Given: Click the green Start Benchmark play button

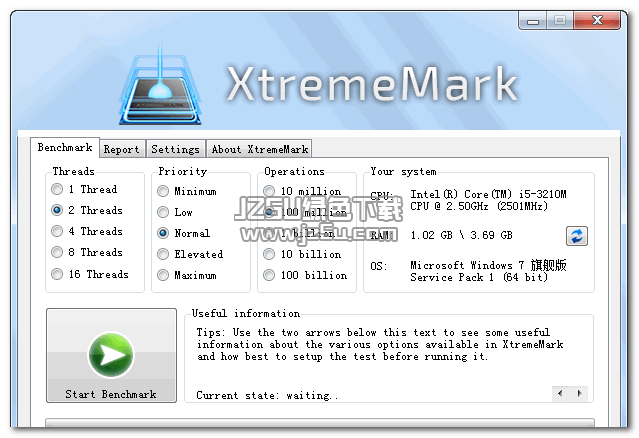Looking at the screenshot, I should (x=111, y=355).
